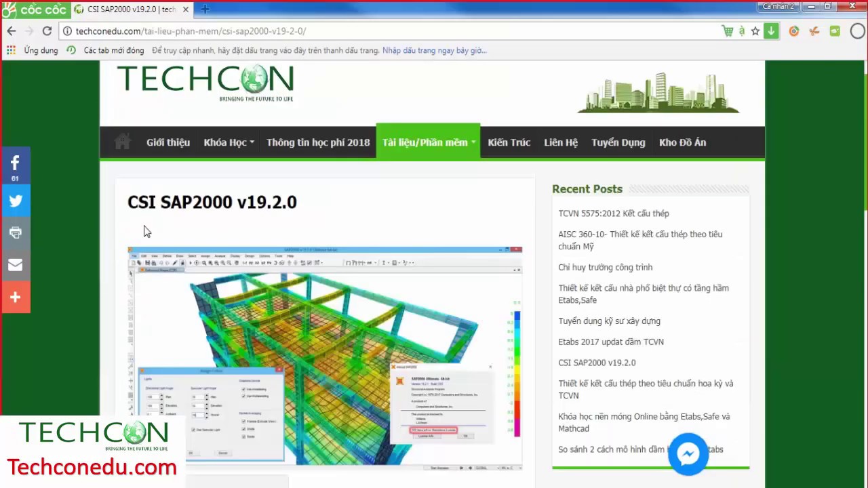The height and width of the screenshot is (488, 868).
Task: Click the email share sidebar icon
Action: pos(15,265)
